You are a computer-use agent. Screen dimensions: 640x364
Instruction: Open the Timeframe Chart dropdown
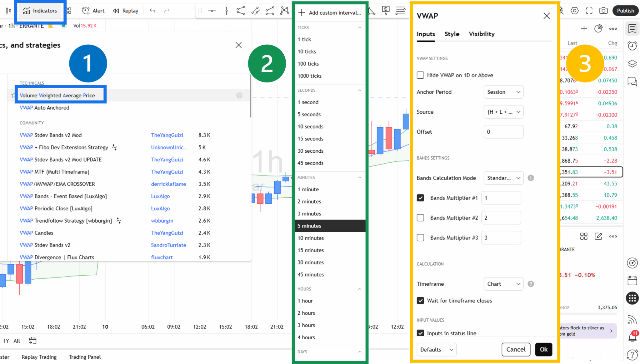503,284
